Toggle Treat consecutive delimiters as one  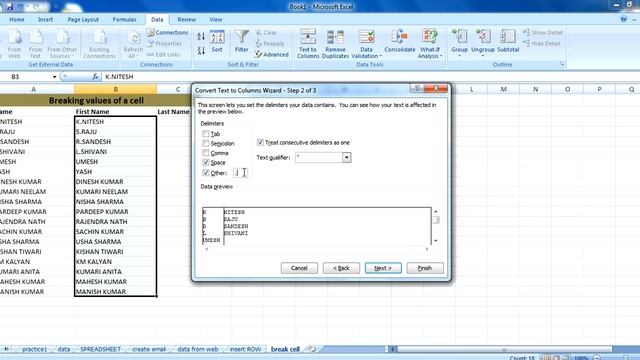pyautogui.click(x=260, y=142)
